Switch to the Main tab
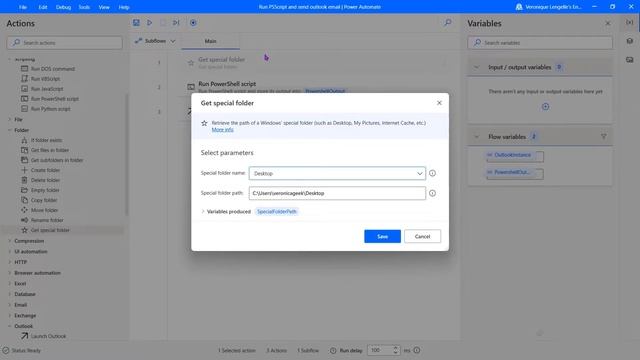 (211, 41)
